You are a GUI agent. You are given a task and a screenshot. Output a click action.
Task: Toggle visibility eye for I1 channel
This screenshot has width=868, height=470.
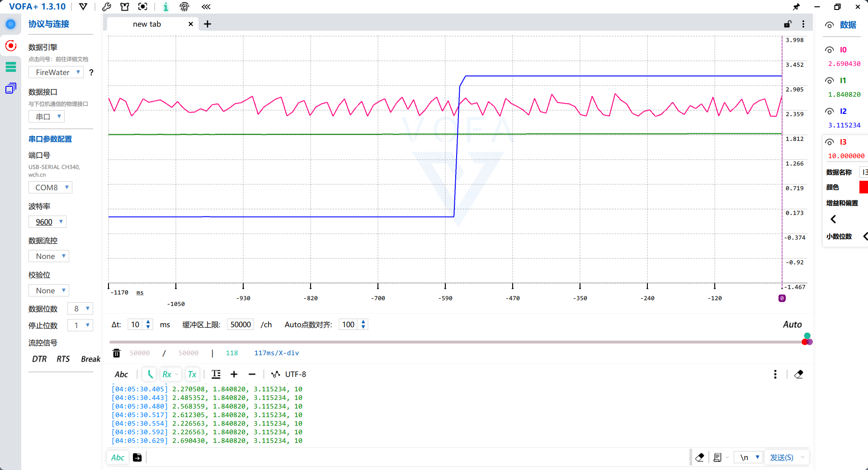(x=829, y=80)
